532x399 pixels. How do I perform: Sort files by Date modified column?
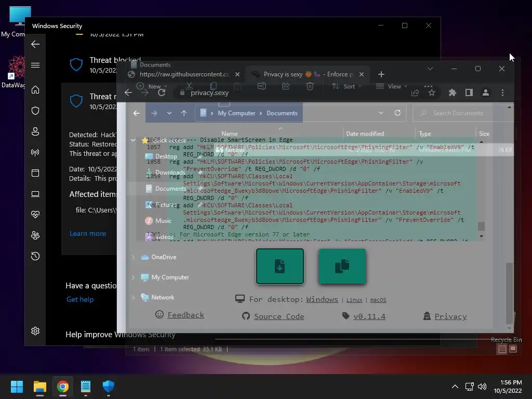click(x=365, y=134)
